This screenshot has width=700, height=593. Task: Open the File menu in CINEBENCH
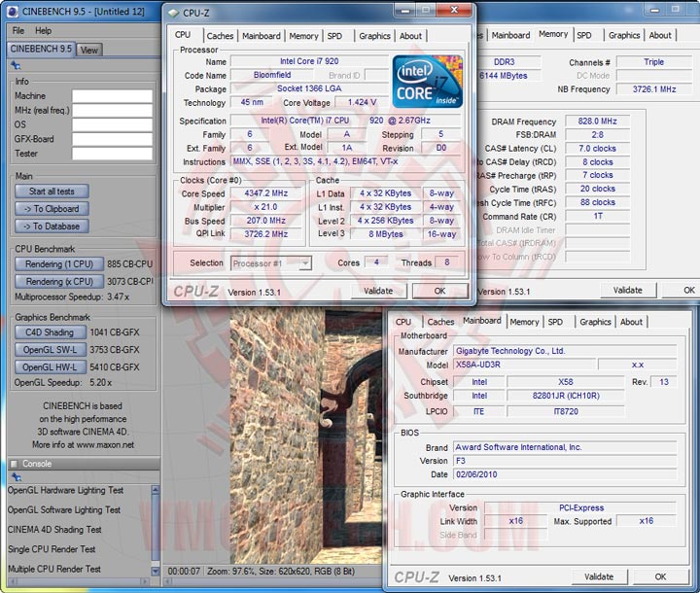[18, 31]
